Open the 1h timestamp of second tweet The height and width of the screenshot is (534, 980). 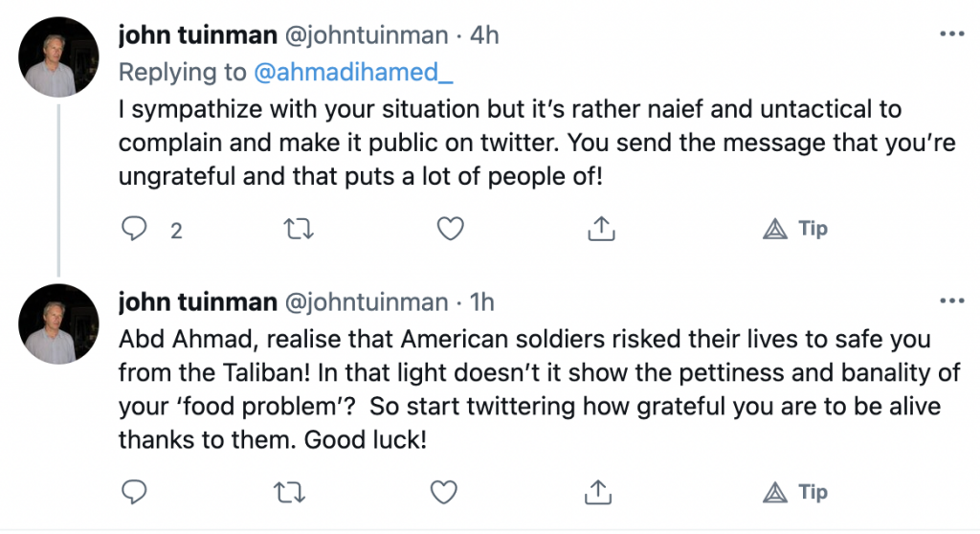click(482, 301)
